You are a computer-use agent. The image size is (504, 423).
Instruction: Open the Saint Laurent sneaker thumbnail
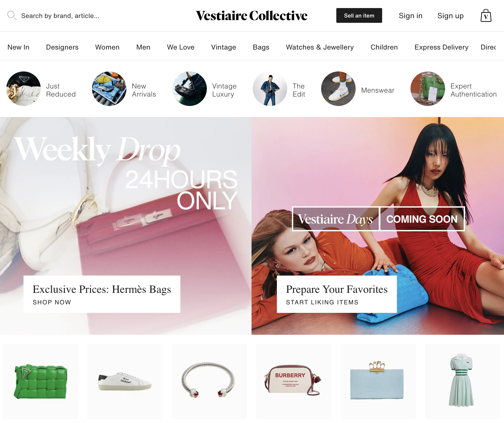click(x=125, y=382)
